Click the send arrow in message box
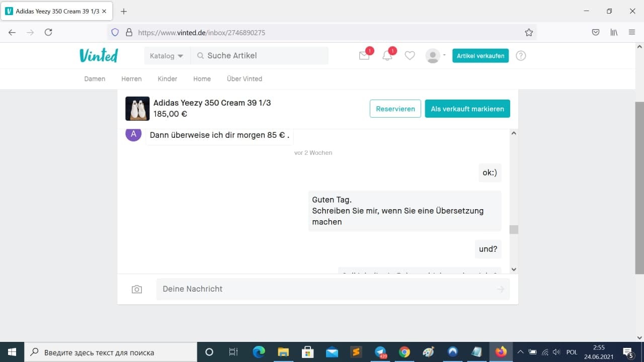 click(500, 289)
